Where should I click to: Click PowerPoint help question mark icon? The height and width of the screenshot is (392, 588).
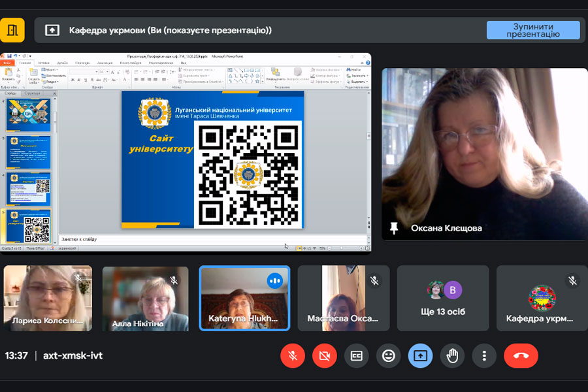point(368,63)
